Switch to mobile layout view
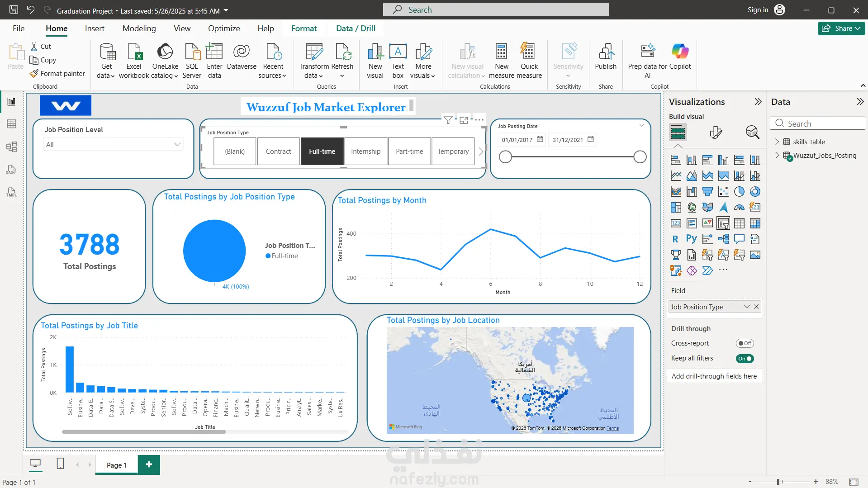This screenshot has height=488, width=868. coord(60,464)
